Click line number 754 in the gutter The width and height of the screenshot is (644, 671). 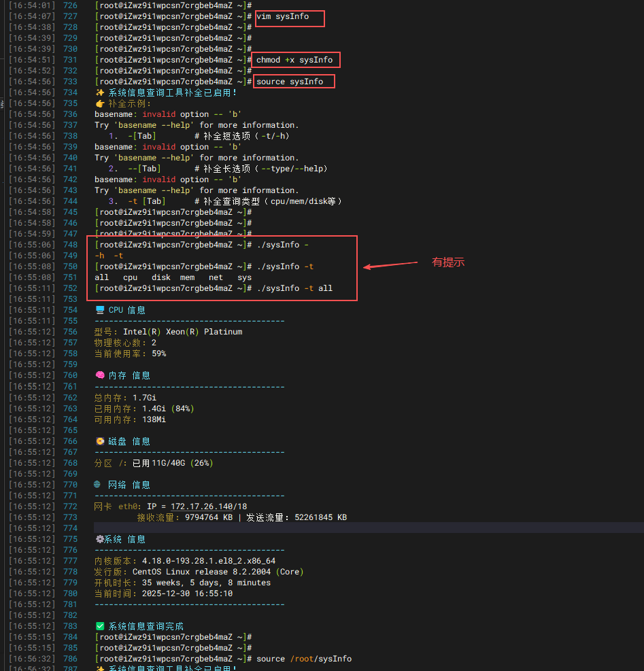pyautogui.click(x=70, y=310)
